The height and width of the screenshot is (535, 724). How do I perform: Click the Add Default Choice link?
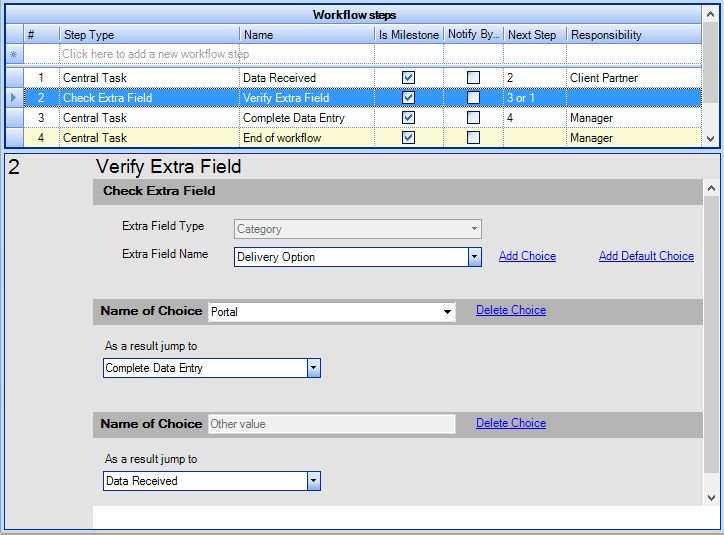tap(646, 256)
